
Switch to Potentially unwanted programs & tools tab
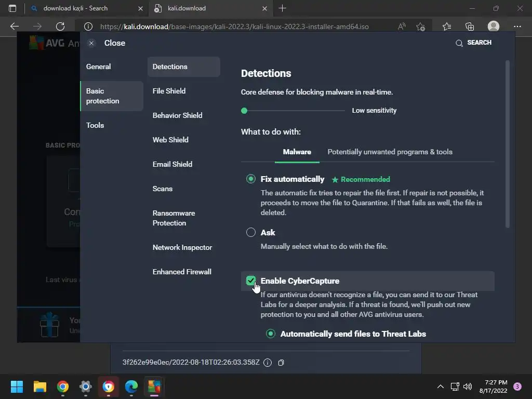390,152
